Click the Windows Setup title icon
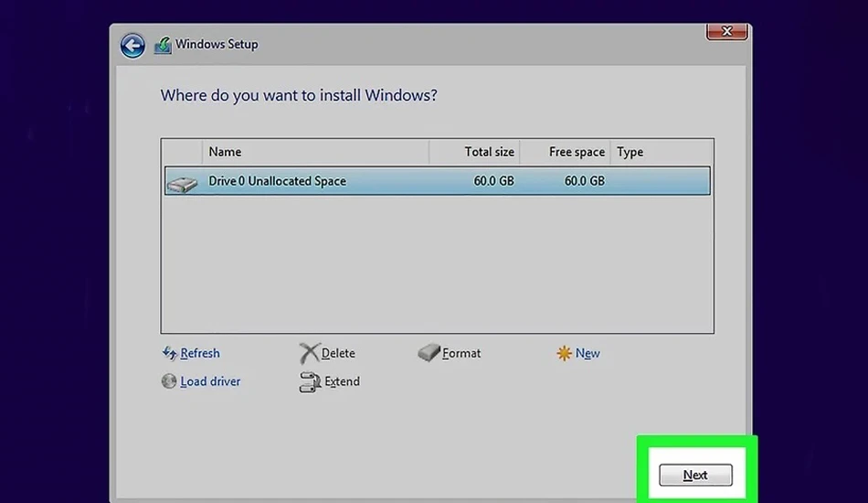This screenshot has width=868, height=503. [163, 45]
